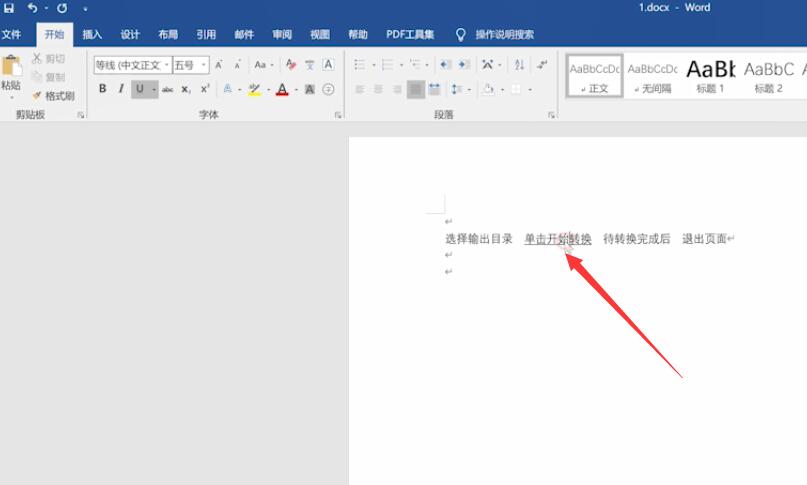Clear all formatting with the eraser A icon
The image size is (807, 485).
click(x=291, y=65)
